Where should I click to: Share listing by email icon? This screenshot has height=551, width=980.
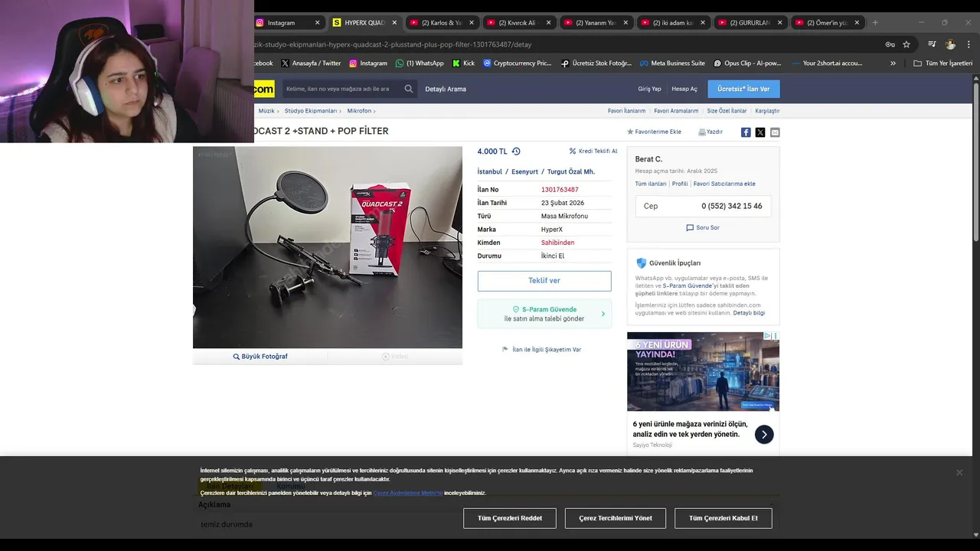(775, 132)
